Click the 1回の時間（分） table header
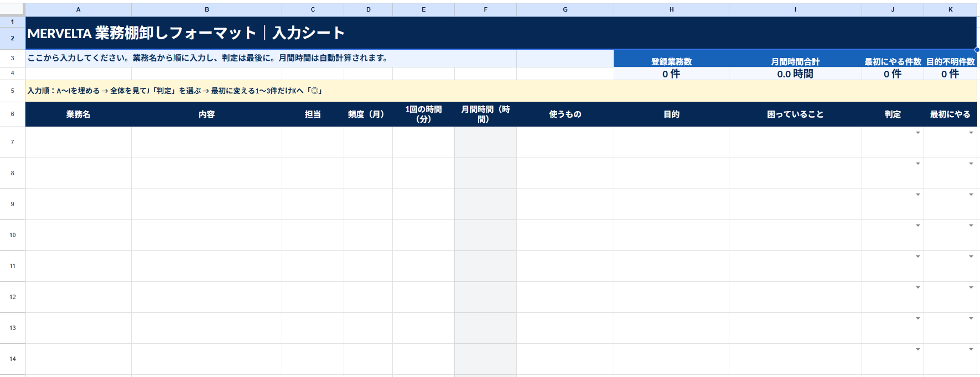 424,114
